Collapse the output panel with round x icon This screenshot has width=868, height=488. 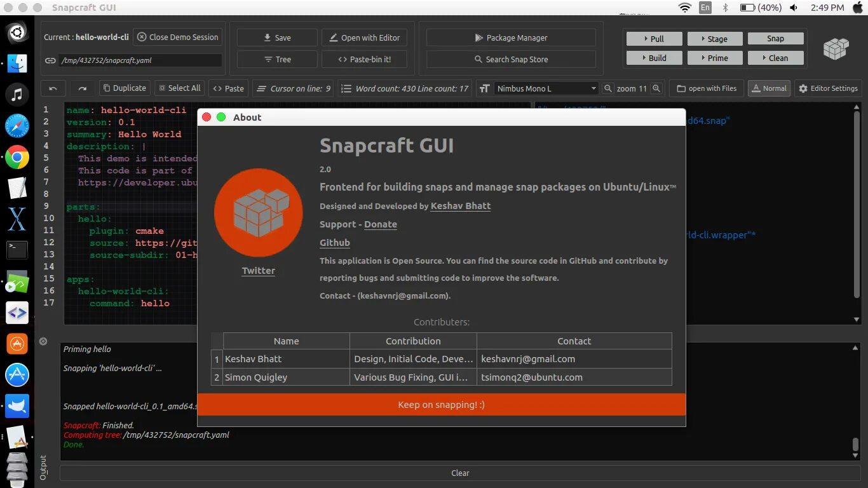[43, 341]
